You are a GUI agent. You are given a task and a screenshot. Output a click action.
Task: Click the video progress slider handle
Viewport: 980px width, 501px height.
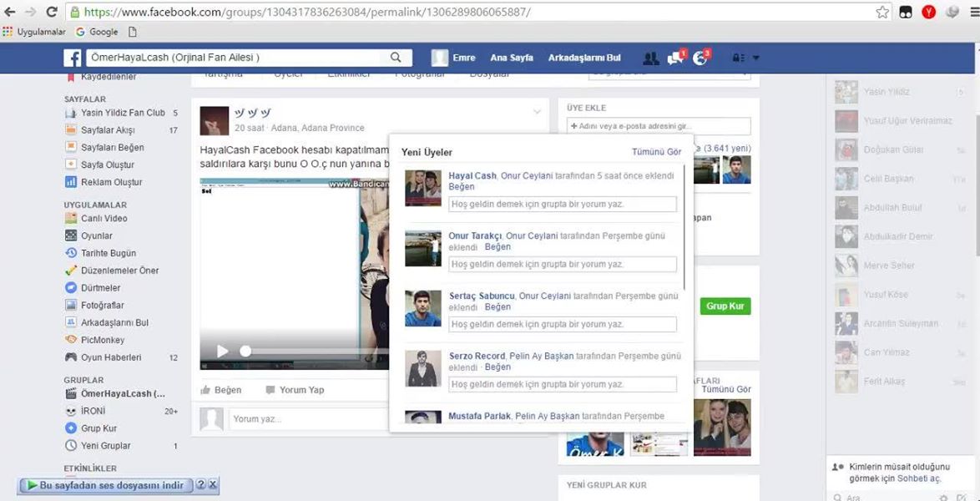(x=245, y=352)
